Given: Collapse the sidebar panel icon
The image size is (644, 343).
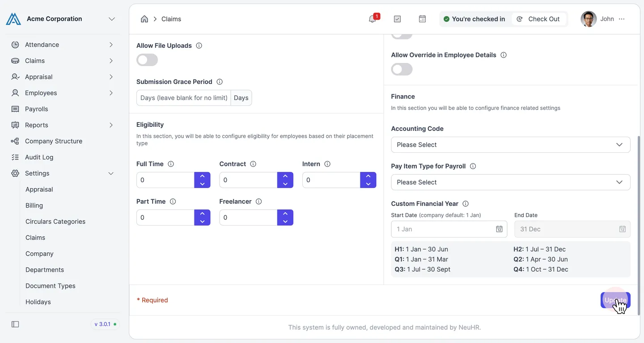Looking at the screenshot, I should tap(15, 324).
